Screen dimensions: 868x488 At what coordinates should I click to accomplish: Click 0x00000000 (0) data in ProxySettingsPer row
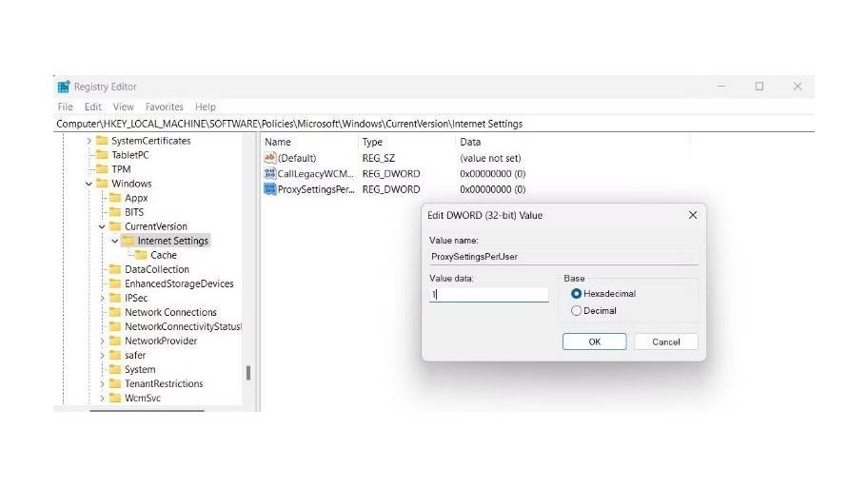click(493, 189)
